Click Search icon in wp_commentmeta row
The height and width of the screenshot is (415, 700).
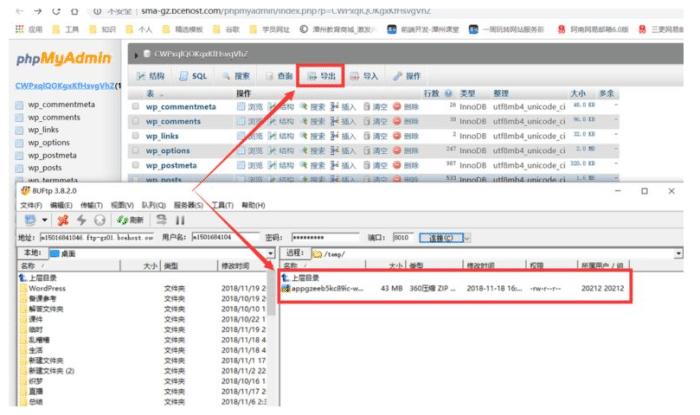pos(304,107)
